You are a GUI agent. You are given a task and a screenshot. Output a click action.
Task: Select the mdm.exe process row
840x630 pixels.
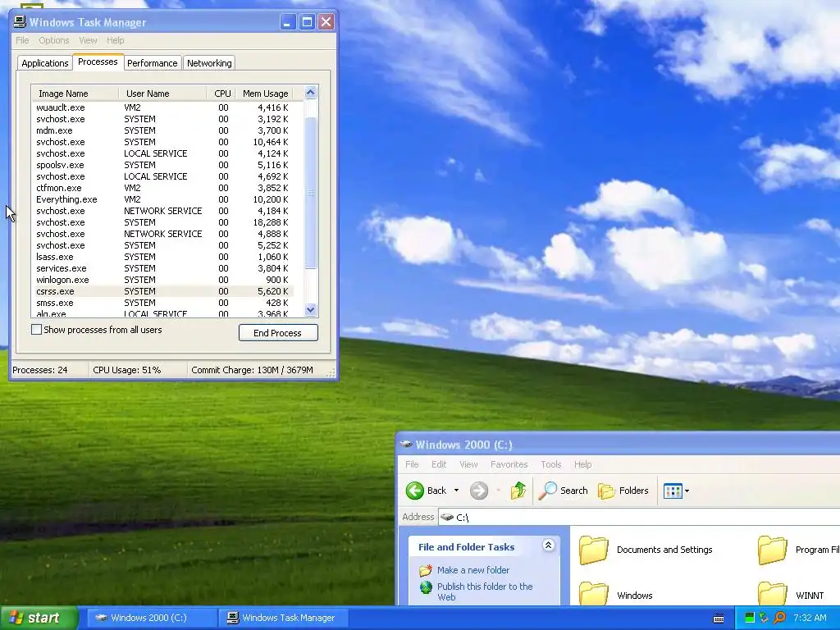point(163,130)
